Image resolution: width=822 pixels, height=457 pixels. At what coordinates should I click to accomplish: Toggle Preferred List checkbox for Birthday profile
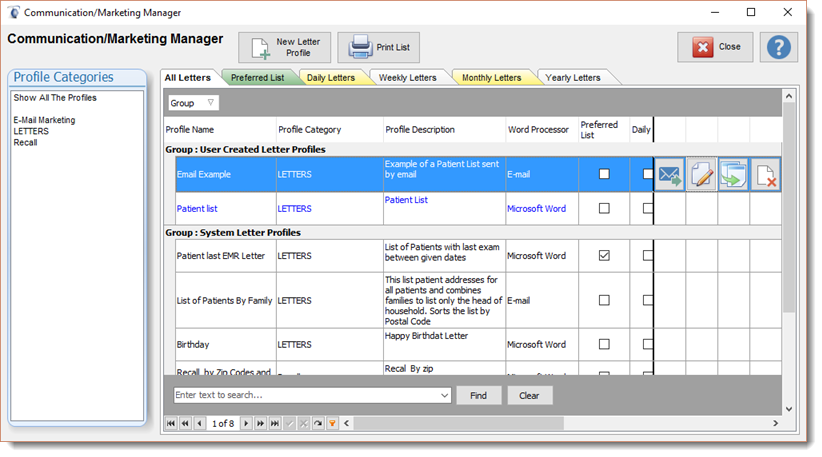click(x=604, y=344)
